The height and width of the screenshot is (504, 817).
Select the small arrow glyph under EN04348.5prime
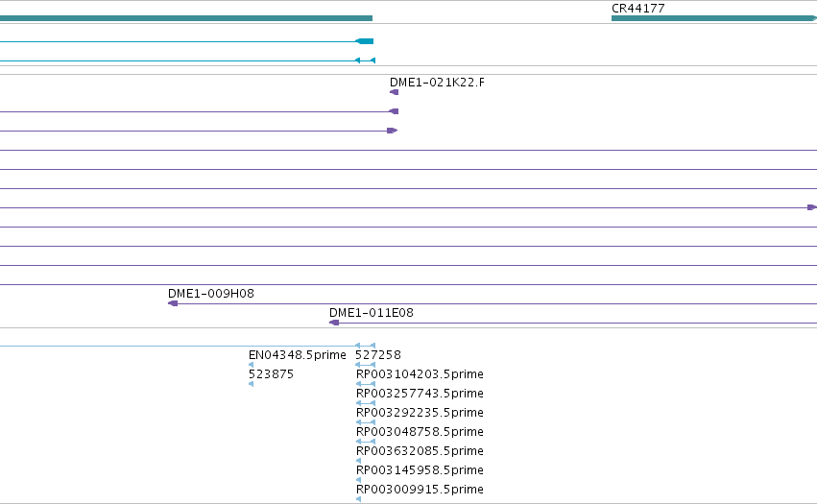[252, 365]
